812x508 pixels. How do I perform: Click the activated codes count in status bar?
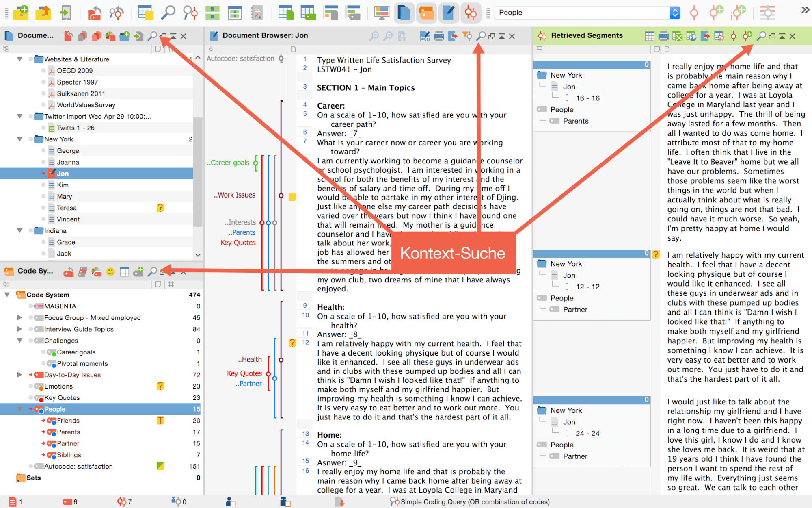point(71,502)
